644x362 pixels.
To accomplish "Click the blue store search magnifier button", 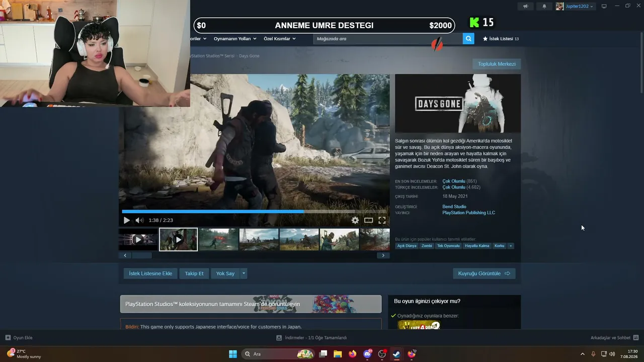I will point(468,39).
